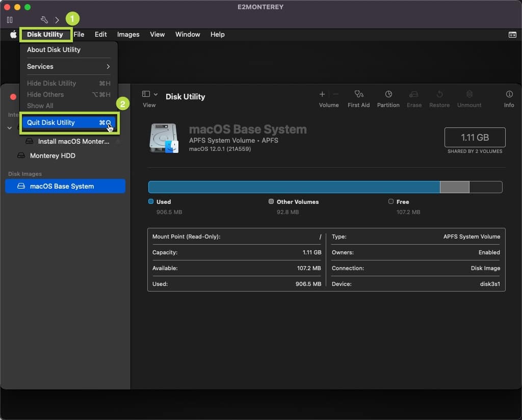The image size is (522, 420).
Task: Click the Enabled value in the Owners row
Action: click(489, 252)
